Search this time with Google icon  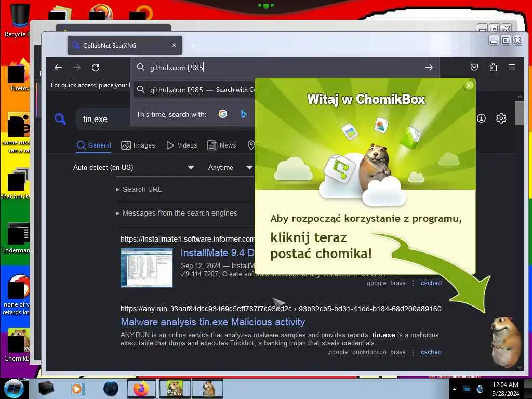tap(223, 114)
